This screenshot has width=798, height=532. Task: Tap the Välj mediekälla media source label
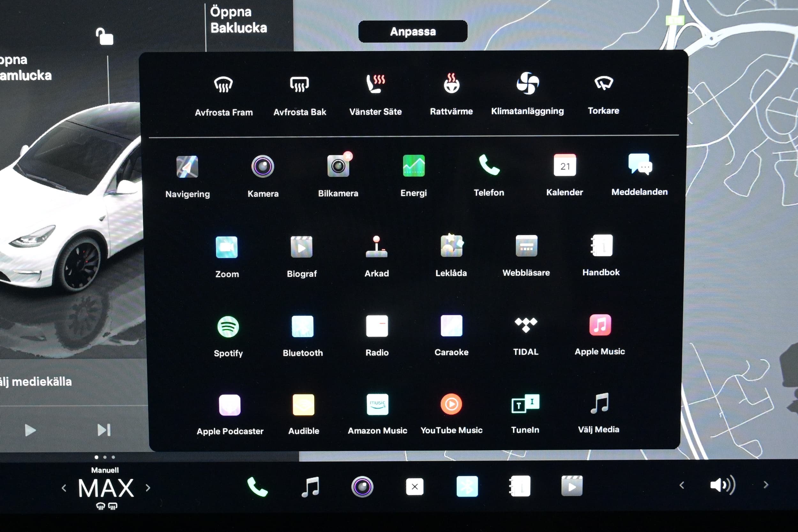coord(36,382)
